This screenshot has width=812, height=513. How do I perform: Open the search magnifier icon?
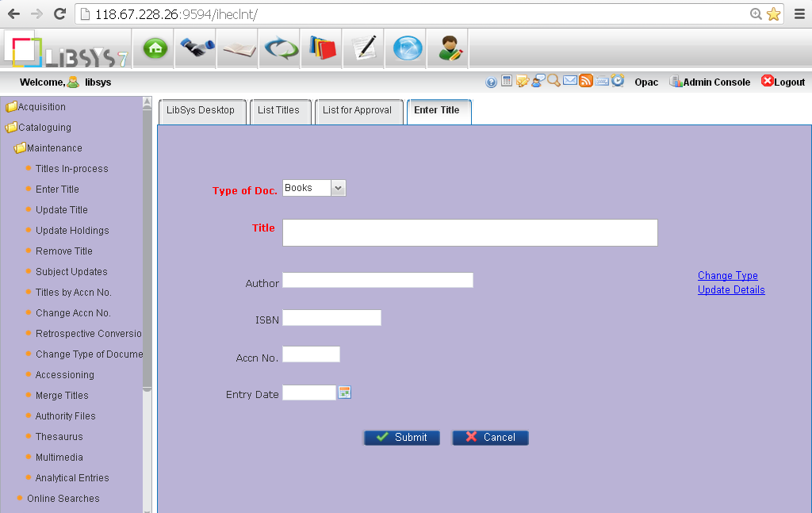(x=553, y=81)
